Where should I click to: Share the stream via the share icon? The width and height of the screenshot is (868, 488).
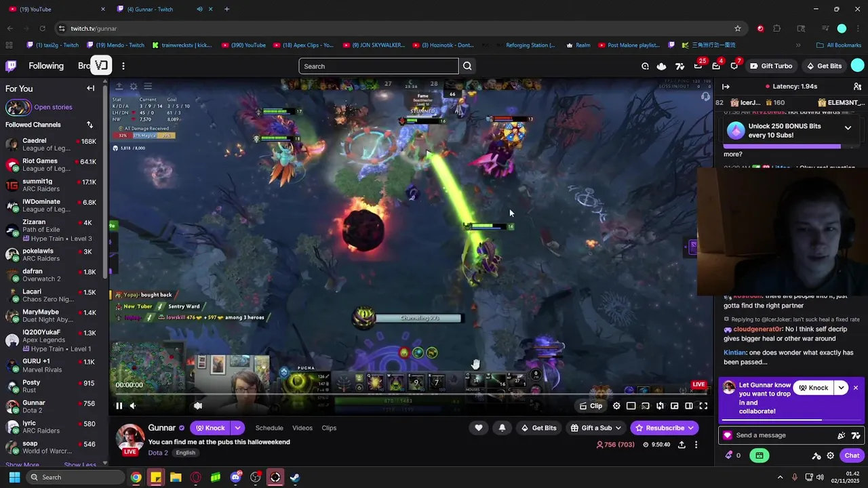(682, 445)
